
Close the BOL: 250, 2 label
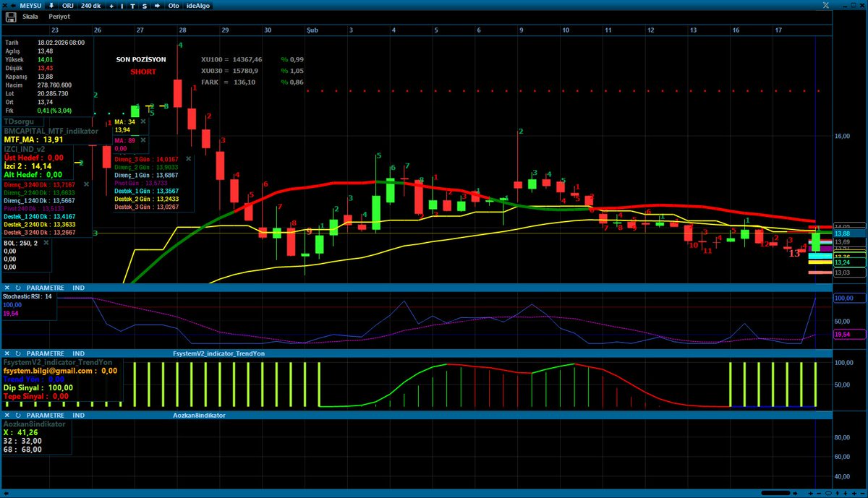click(x=46, y=244)
